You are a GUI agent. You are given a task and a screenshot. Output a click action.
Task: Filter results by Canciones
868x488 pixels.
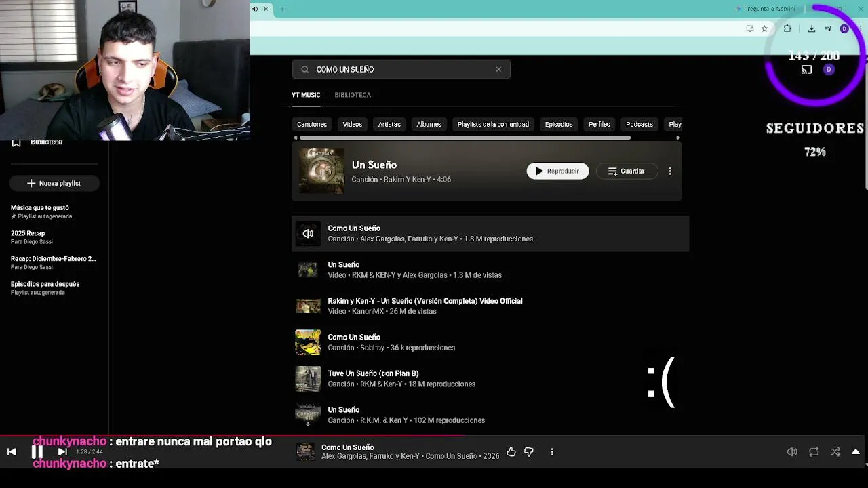coord(312,124)
